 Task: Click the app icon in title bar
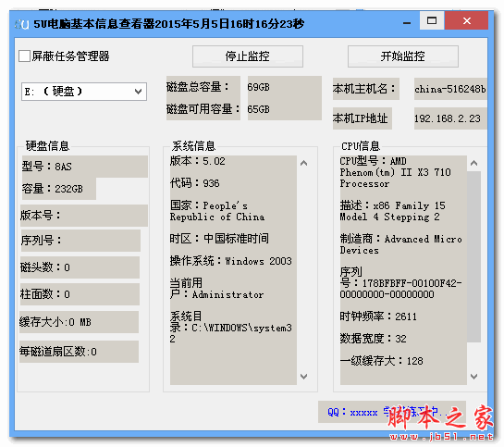[x=22, y=24]
